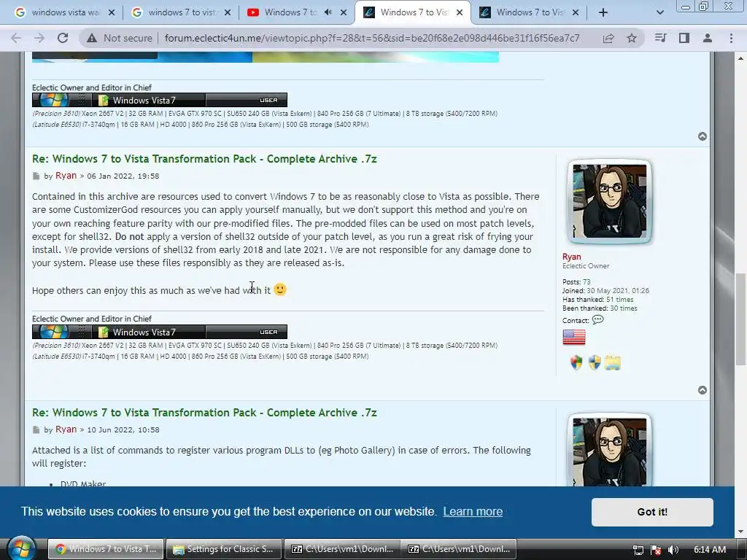Click the smiley emoji in the post
This screenshot has width=747, height=560.
[x=280, y=289]
